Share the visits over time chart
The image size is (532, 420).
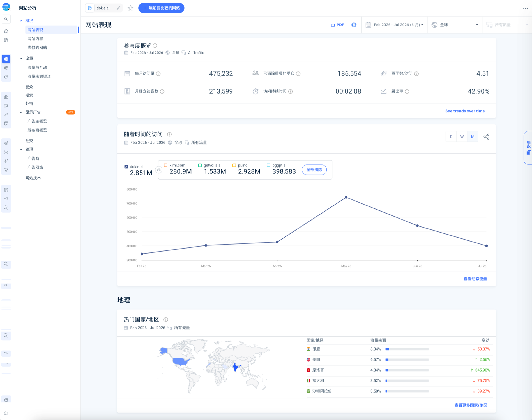pos(486,137)
